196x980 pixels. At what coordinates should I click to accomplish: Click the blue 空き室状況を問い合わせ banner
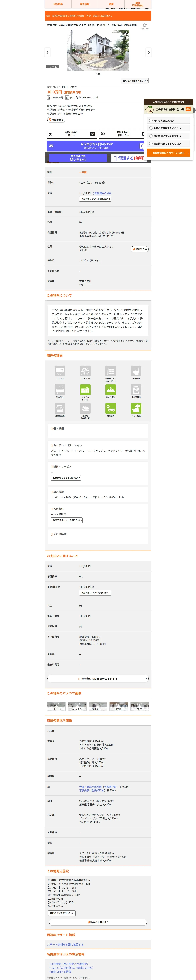point(96,146)
